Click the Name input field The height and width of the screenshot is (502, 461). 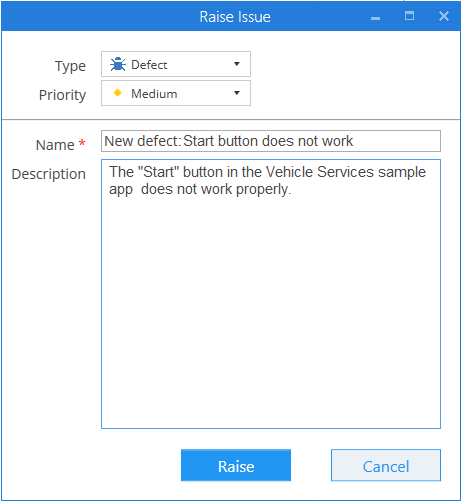click(271, 141)
